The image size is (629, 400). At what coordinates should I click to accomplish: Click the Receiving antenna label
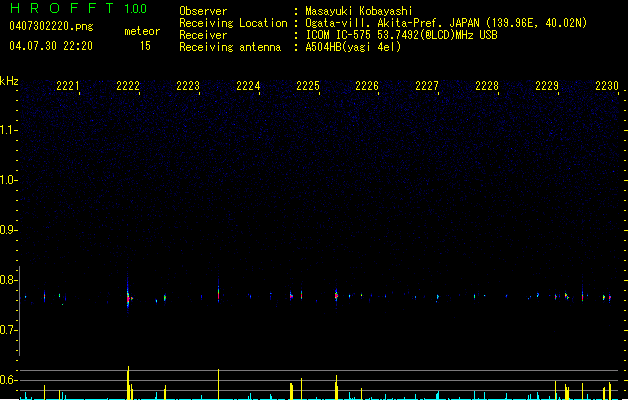coord(230,47)
